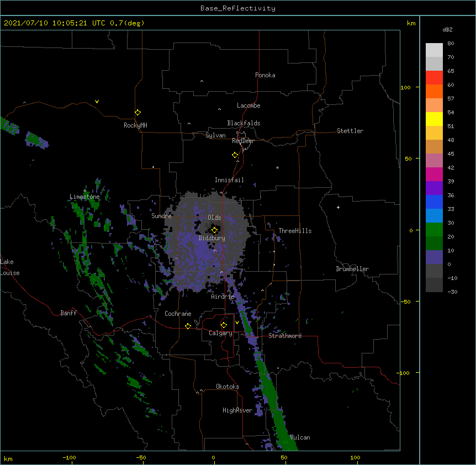
Task: Select the HighRiver label
Action: pos(237,410)
